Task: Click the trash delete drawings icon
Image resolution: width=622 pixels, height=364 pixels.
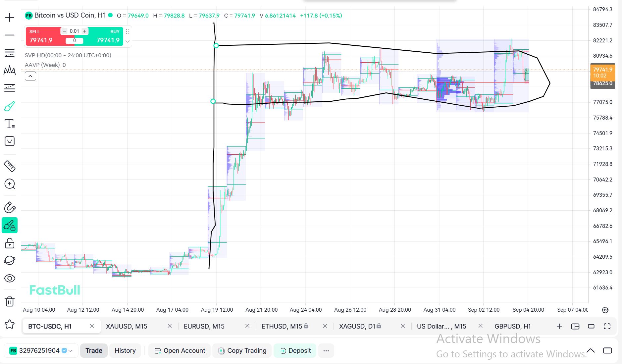Action: (10, 301)
